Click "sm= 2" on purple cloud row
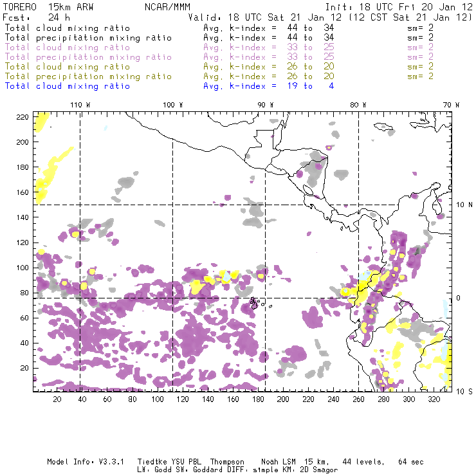 [420, 47]
